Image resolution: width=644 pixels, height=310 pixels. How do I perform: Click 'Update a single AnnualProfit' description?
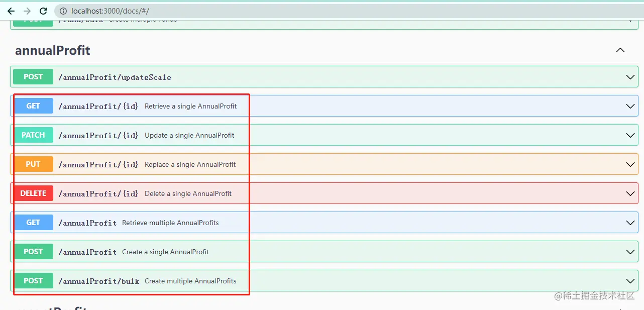(x=189, y=136)
